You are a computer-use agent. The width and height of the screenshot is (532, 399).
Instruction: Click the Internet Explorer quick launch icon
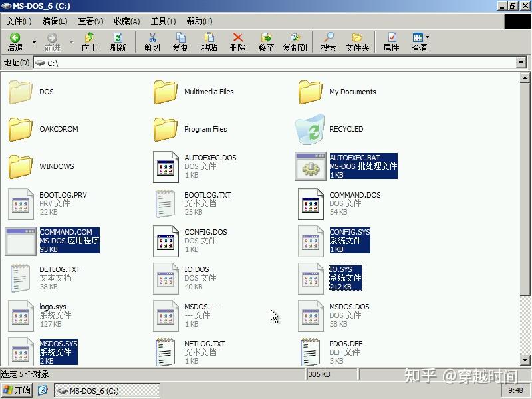(x=43, y=390)
